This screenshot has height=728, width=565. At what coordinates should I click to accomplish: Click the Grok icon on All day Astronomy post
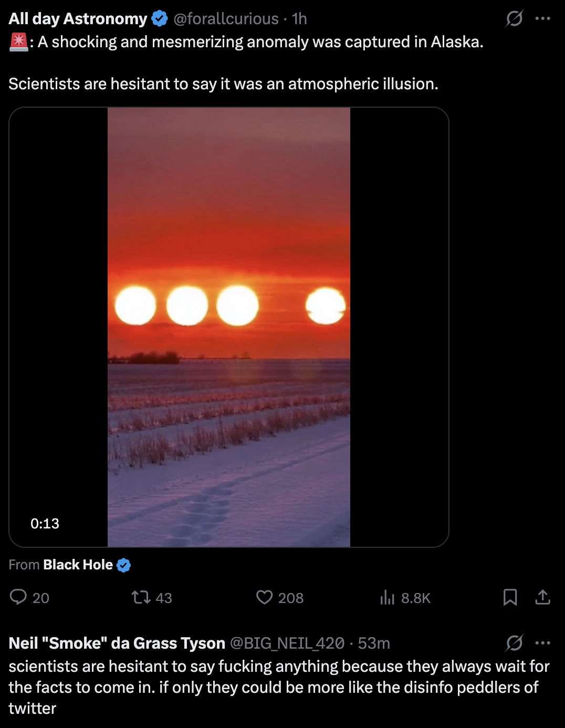point(514,19)
